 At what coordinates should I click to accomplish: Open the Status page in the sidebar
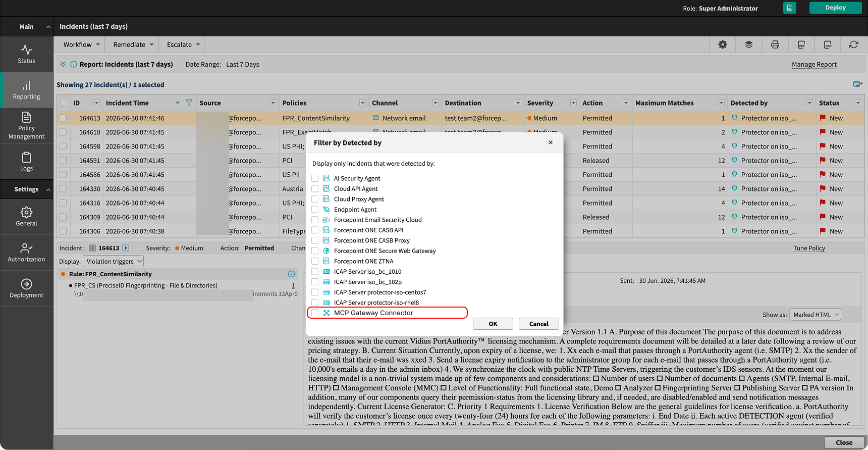[x=26, y=54]
